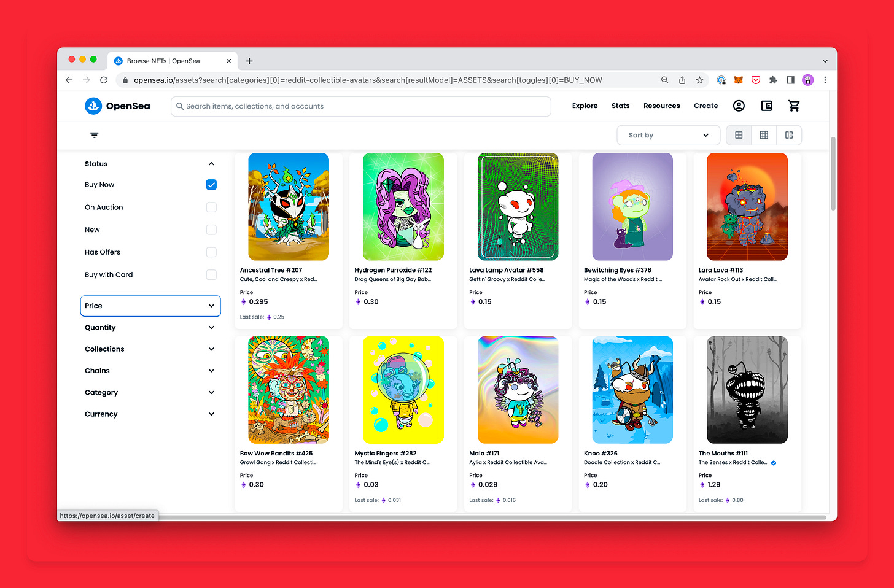
Task: Expand the Price filter
Action: (x=150, y=306)
